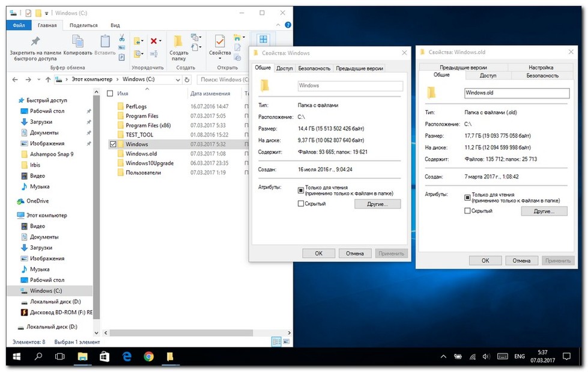The height and width of the screenshot is (372, 588).
Task: Open the Start menu
Action: tap(16, 356)
